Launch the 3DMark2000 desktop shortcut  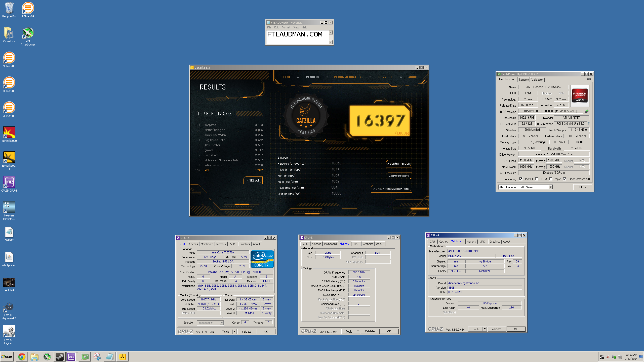click(x=9, y=134)
